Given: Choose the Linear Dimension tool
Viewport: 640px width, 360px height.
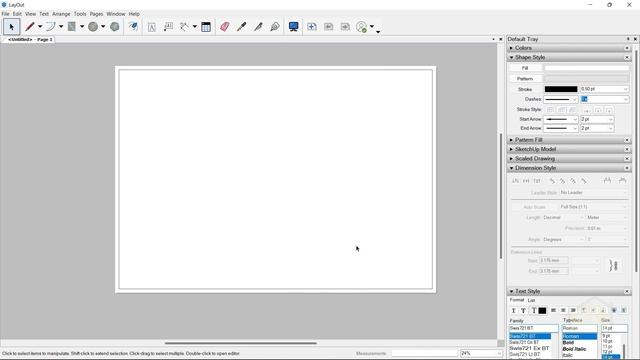Looking at the screenshot, I should (184, 27).
